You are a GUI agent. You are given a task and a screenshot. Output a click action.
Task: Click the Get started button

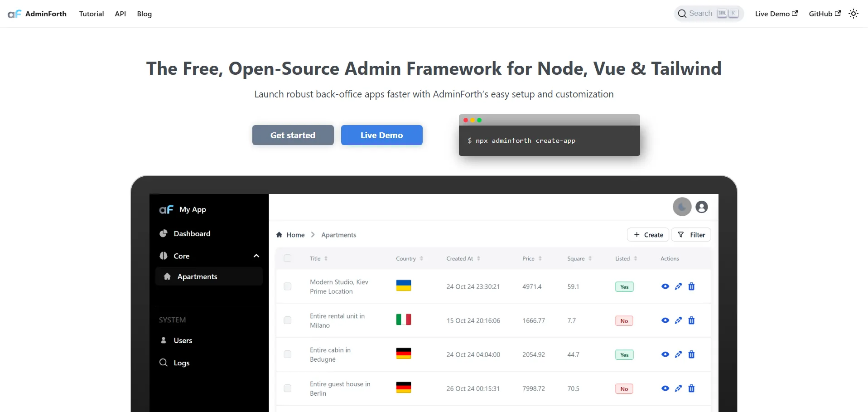293,135
